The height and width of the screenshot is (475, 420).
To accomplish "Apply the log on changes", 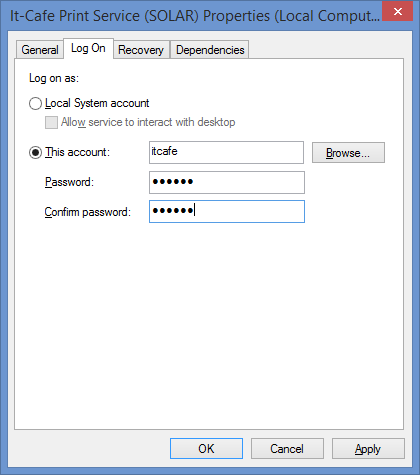I will tap(368, 449).
